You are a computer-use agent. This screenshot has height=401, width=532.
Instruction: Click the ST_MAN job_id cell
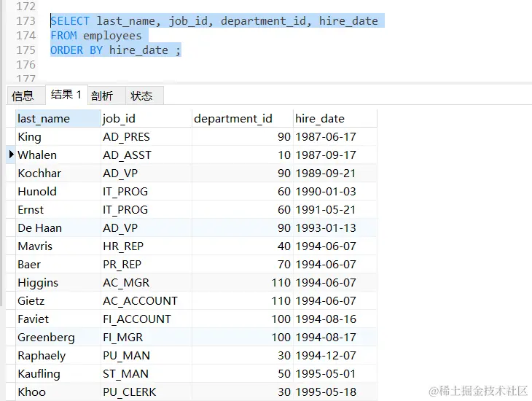coord(146,373)
